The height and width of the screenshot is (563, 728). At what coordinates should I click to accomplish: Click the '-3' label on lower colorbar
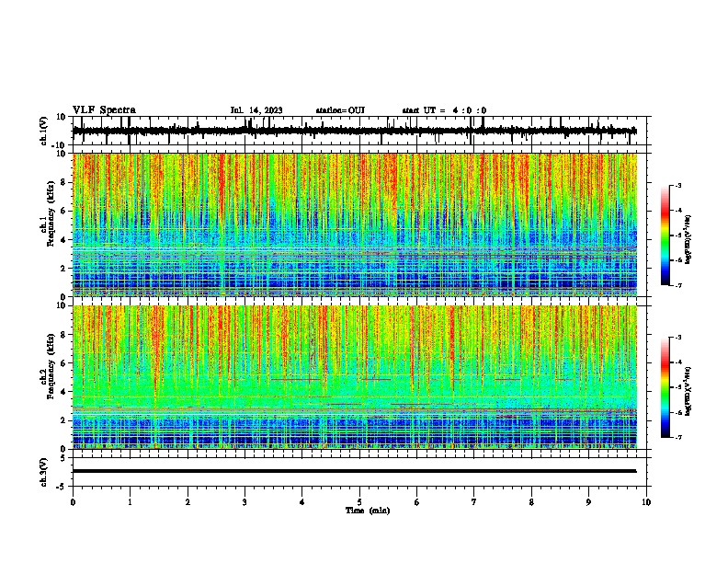(x=677, y=338)
